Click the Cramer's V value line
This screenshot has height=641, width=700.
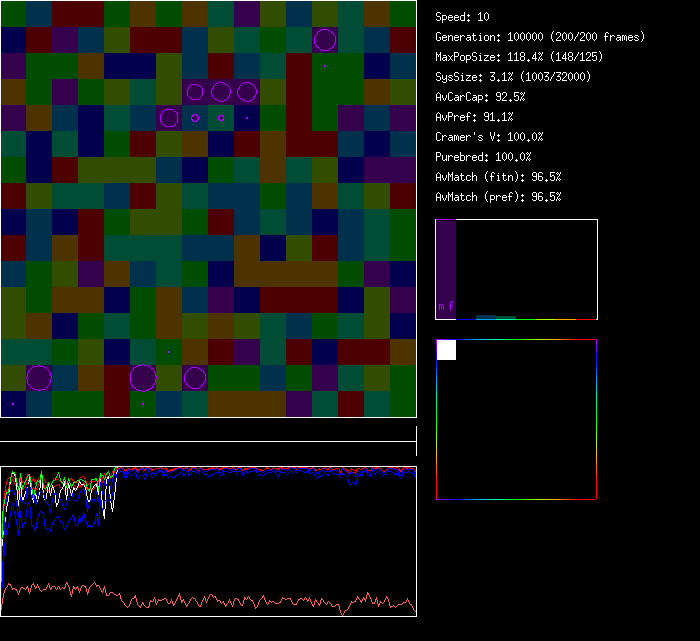[489, 137]
